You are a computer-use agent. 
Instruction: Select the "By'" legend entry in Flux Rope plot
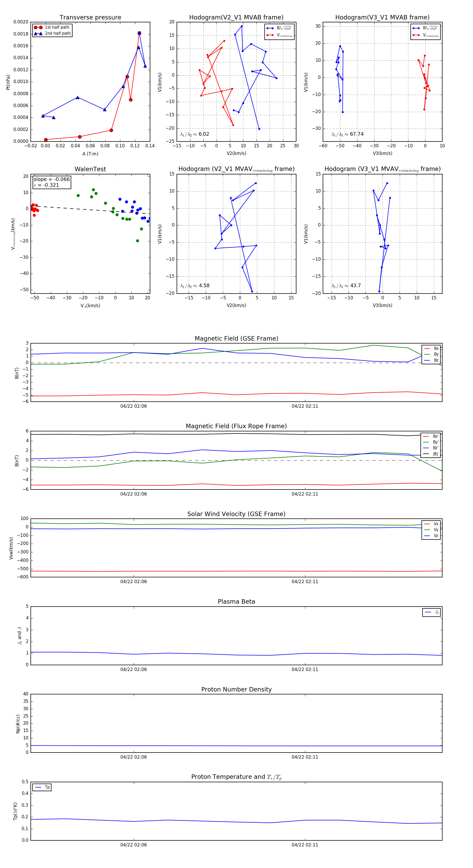[431, 442]
